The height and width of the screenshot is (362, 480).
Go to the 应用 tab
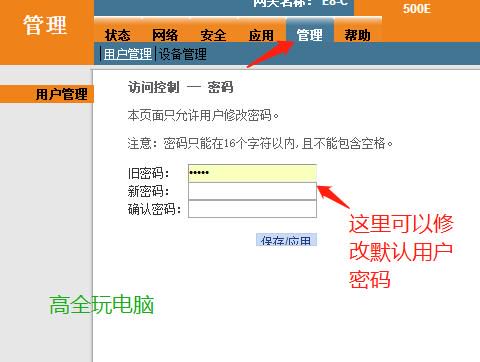coord(261,35)
